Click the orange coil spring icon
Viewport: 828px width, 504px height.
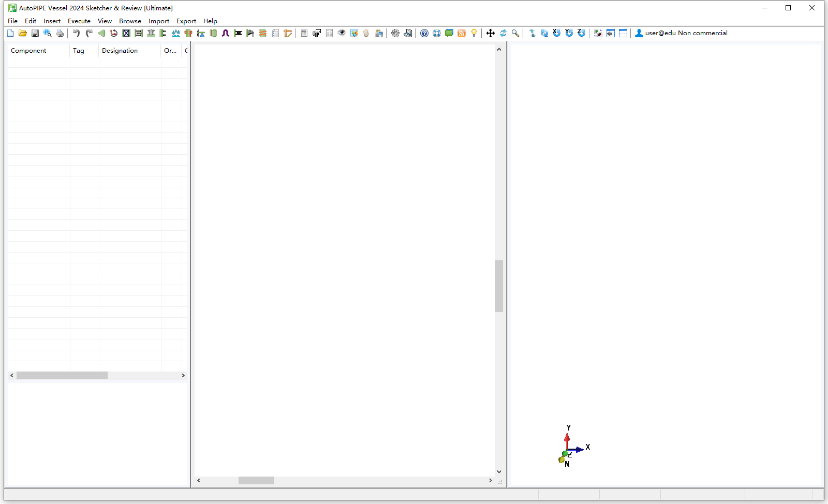click(263, 33)
